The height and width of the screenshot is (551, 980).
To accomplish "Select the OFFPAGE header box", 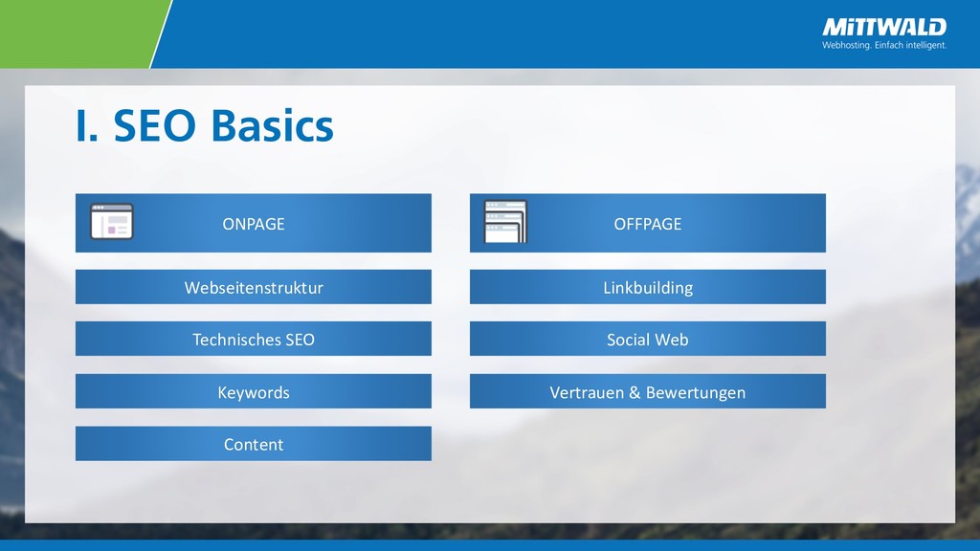I will [x=648, y=223].
